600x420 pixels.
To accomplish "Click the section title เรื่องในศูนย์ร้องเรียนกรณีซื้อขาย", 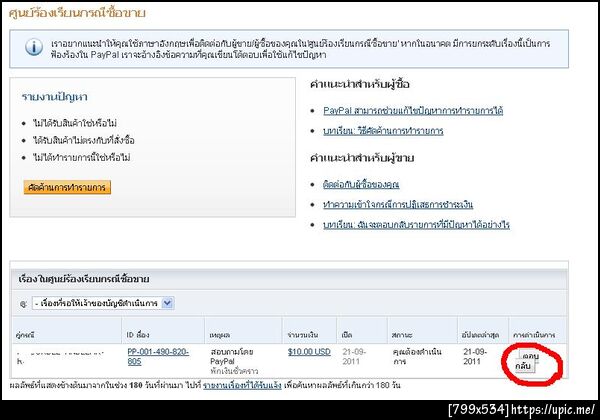I will coord(84,279).
